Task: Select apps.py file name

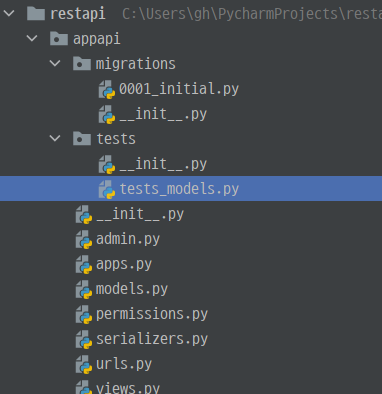Action: coord(124,264)
